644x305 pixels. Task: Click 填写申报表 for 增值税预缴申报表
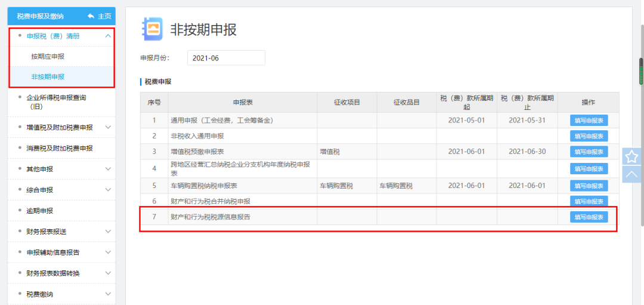(589, 152)
